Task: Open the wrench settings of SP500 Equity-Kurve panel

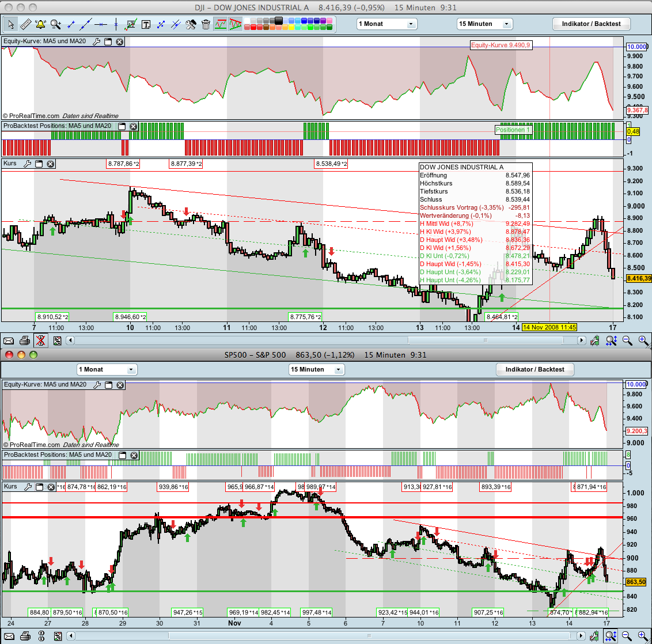Action: pyautogui.click(x=97, y=385)
